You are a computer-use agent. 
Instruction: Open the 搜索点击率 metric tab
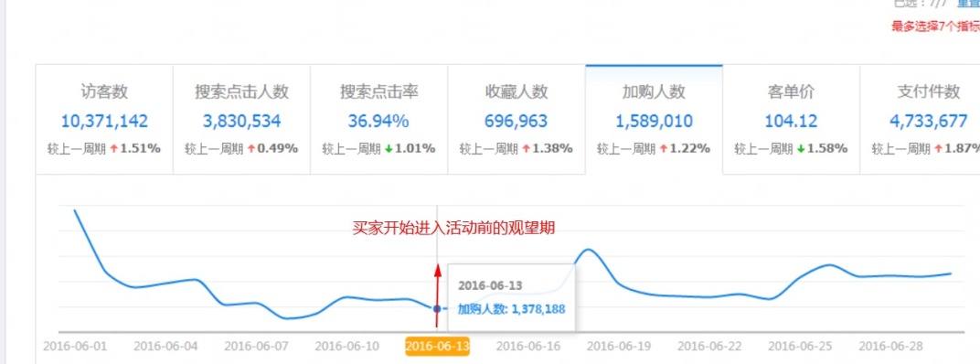coord(379,120)
